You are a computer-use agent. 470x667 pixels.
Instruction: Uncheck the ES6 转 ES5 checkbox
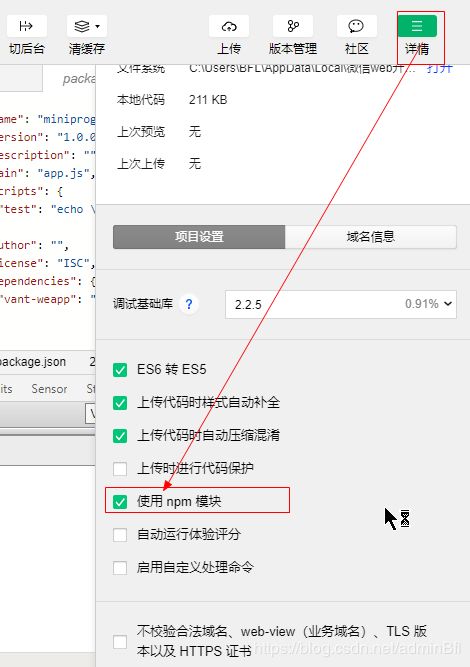pos(120,370)
